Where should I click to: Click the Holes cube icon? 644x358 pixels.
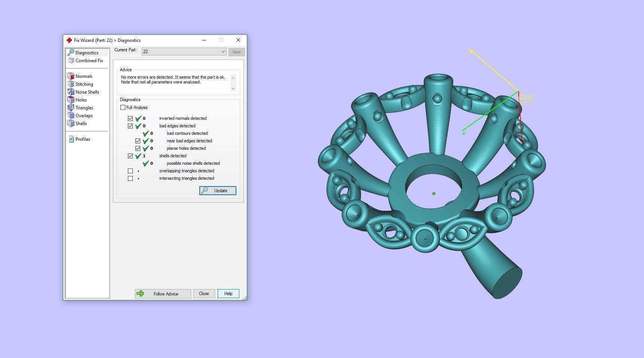[x=71, y=100]
